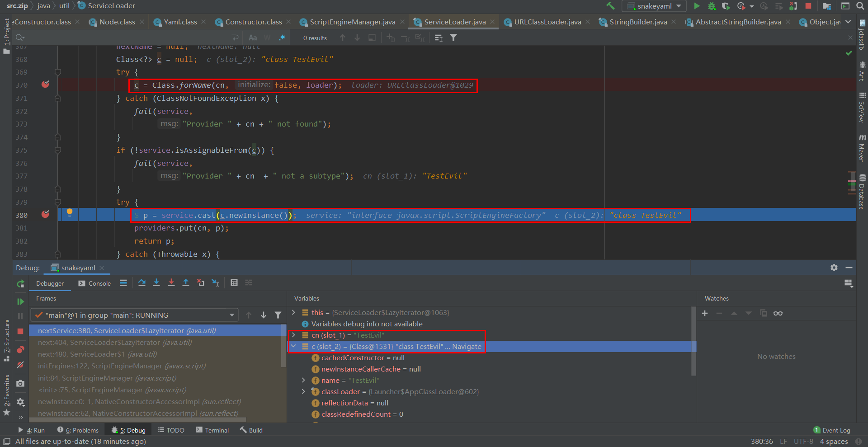868x447 pixels.
Task: Expand the classLoader field node
Action: click(304, 391)
